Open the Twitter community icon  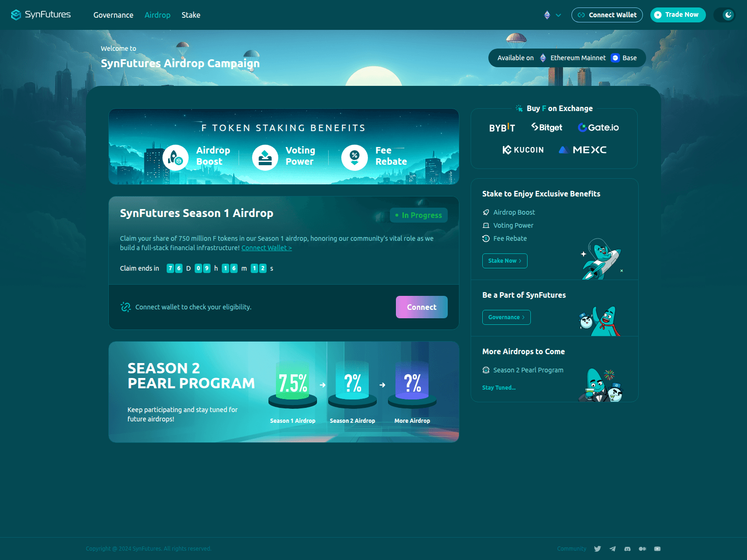pos(598,549)
